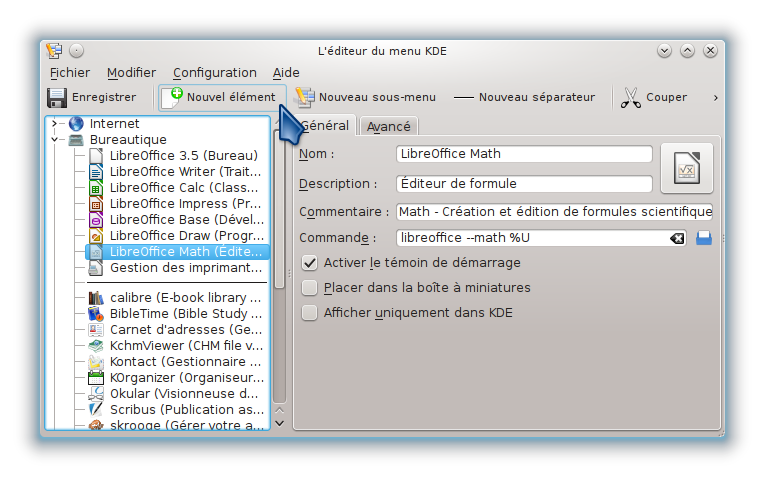The height and width of the screenshot is (477, 765).
Task: Clear the Commande field text
Action: point(677,238)
